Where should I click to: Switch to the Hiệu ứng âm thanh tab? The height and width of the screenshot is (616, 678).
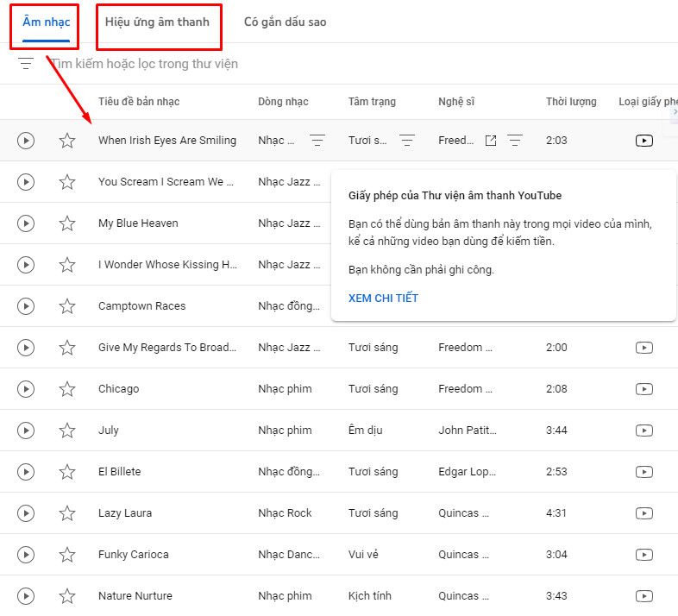point(157,22)
